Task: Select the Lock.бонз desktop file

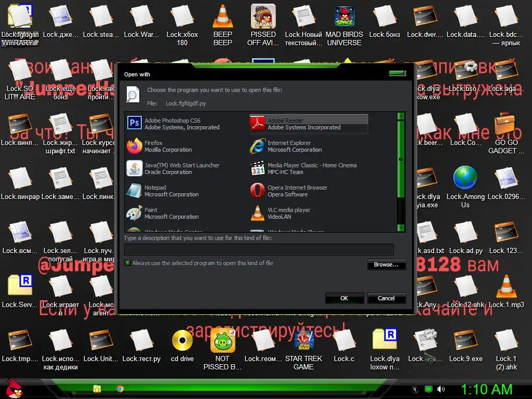Action: (x=384, y=21)
